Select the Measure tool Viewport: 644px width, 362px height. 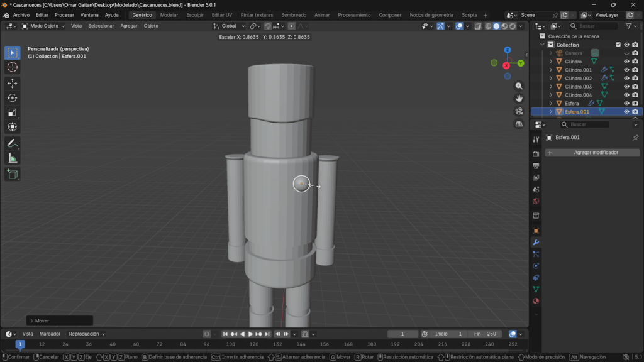12,156
